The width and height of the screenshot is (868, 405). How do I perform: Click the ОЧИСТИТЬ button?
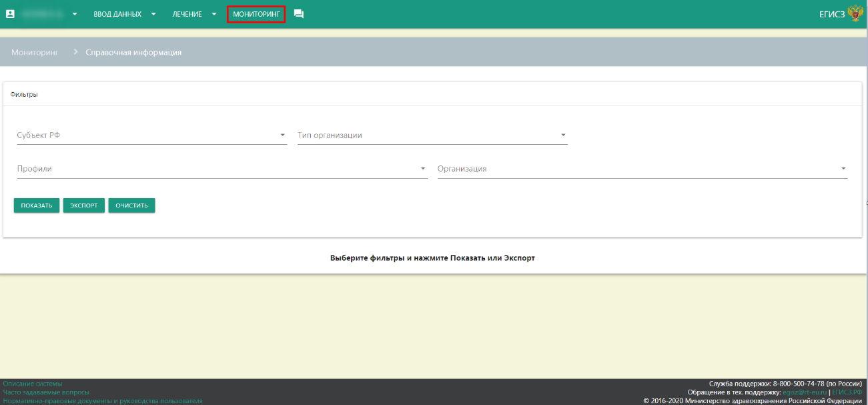click(x=131, y=206)
